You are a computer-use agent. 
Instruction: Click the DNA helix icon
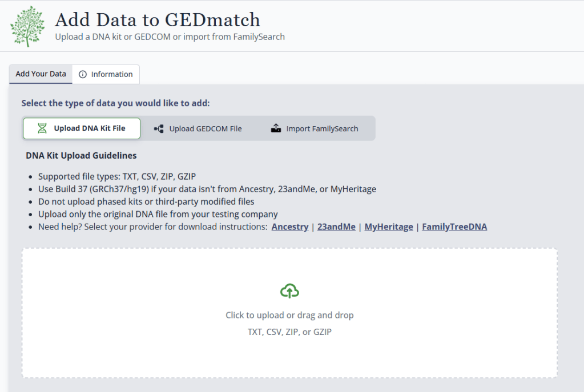[x=42, y=128]
